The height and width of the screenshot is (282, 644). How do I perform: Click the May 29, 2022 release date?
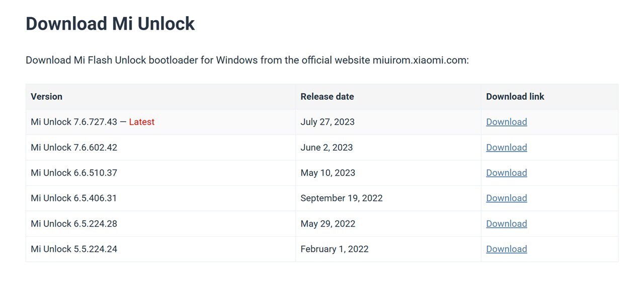[328, 224]
